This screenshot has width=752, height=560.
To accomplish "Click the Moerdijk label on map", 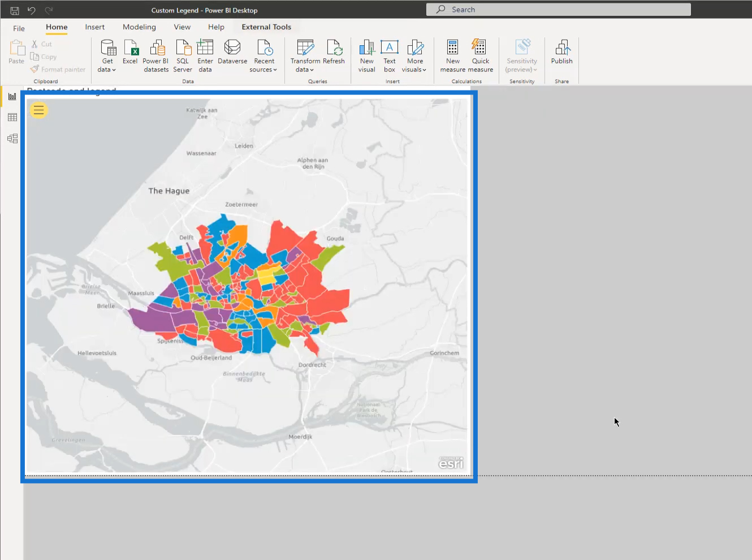I will coord(300,437).
